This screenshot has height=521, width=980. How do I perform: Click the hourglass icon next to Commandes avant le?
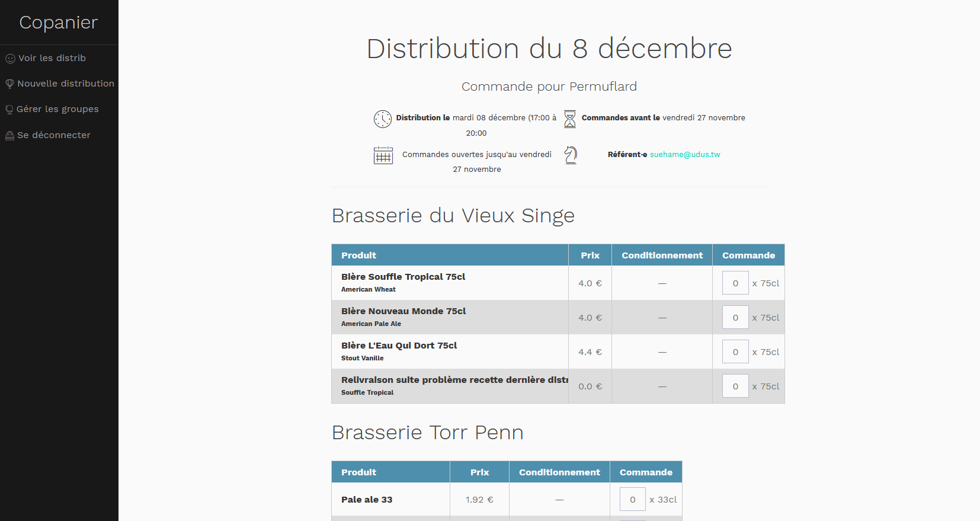(570, 119)
